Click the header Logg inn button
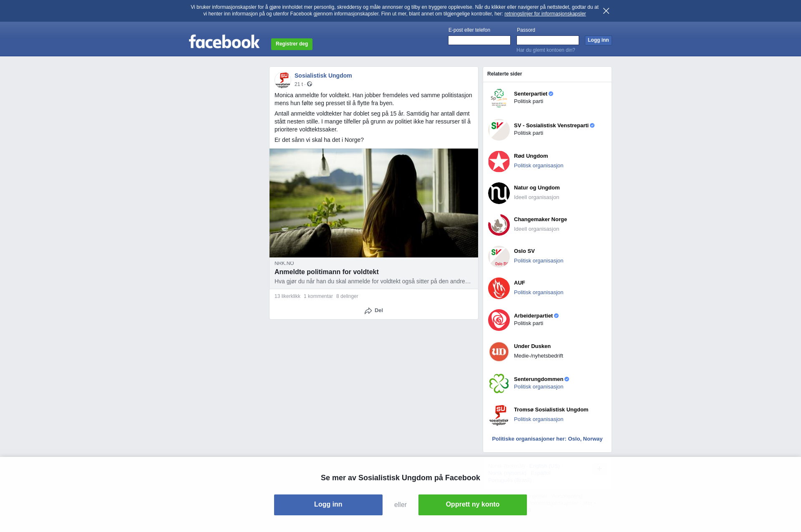The image size is (801, 532). click(x=598, y=40)
